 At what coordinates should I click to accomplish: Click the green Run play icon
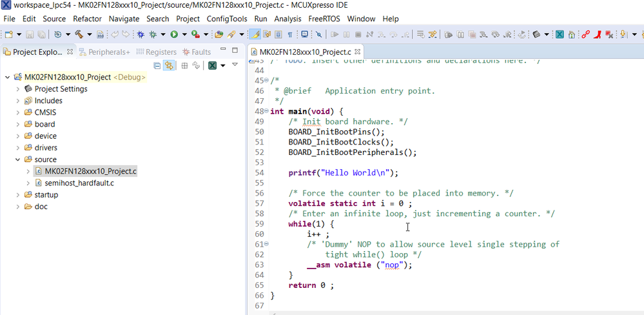[x=174, y=35]
